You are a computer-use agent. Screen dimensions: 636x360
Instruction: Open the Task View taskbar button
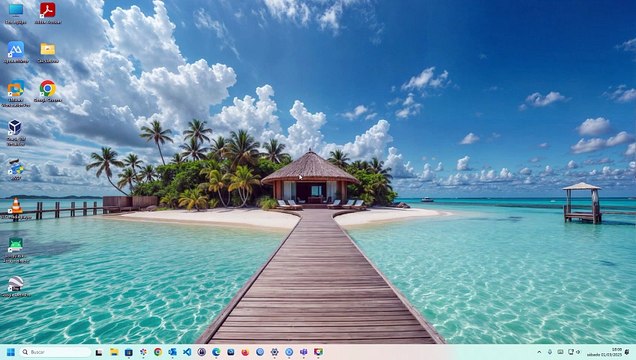(x=99, y=352)
